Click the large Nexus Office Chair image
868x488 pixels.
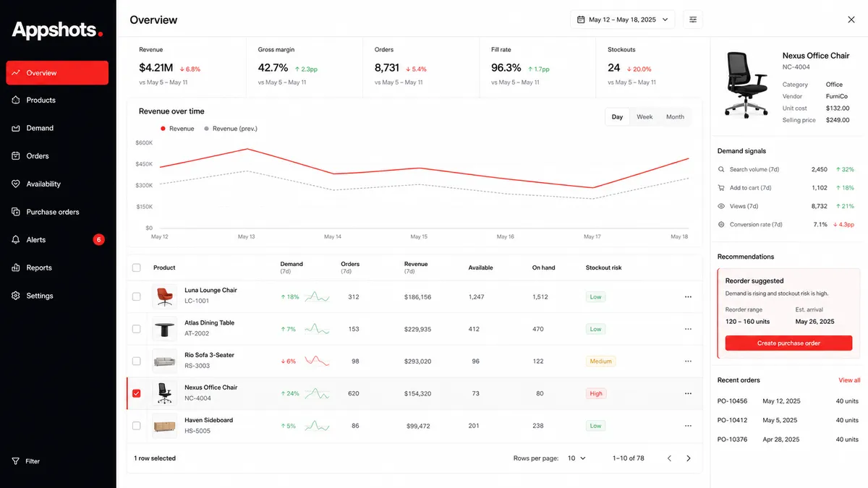(x=746, y=85)
